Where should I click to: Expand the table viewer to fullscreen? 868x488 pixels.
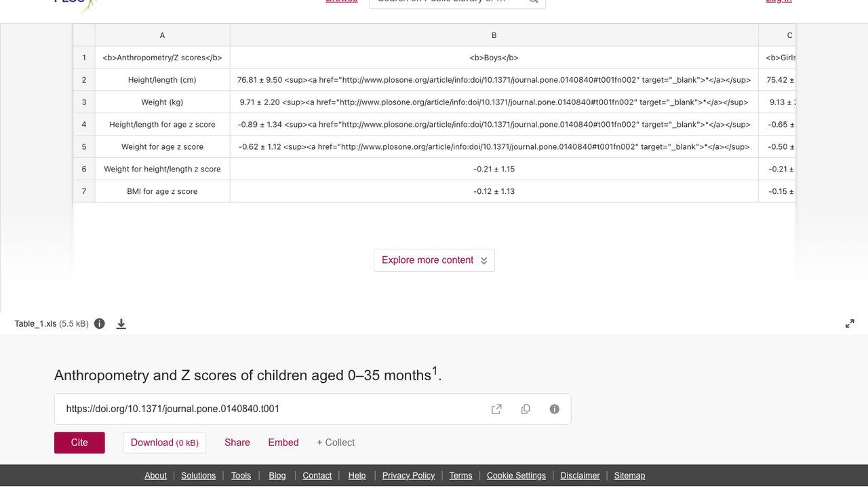coord(850,324)
